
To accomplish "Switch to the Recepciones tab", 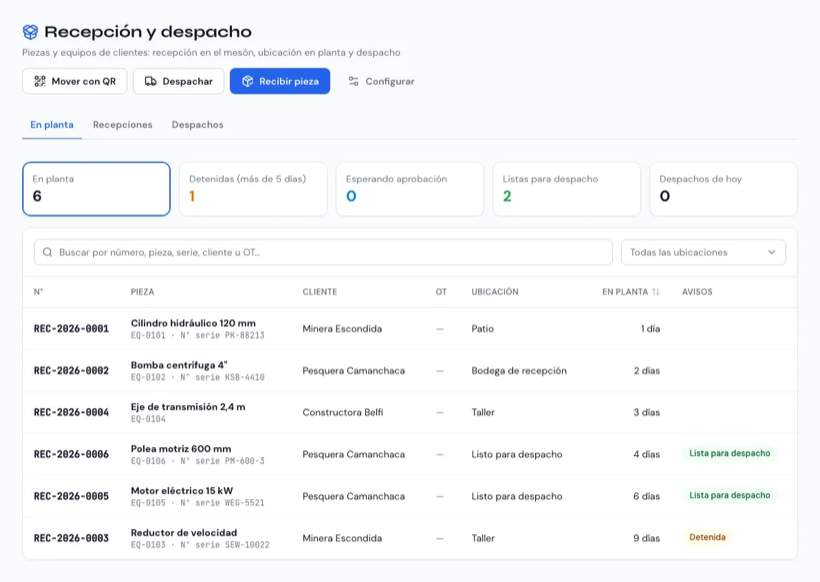I will coord(122,124).
